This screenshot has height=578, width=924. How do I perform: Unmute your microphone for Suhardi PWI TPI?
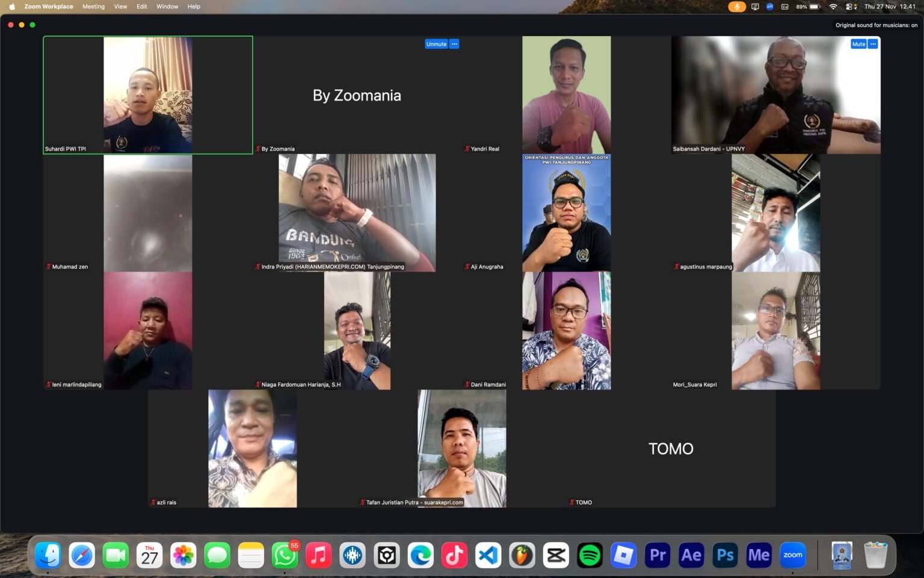click(436, 44)
